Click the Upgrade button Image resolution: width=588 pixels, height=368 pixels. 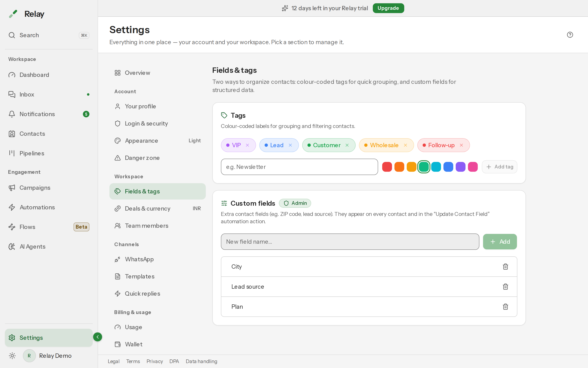[388, 8]
